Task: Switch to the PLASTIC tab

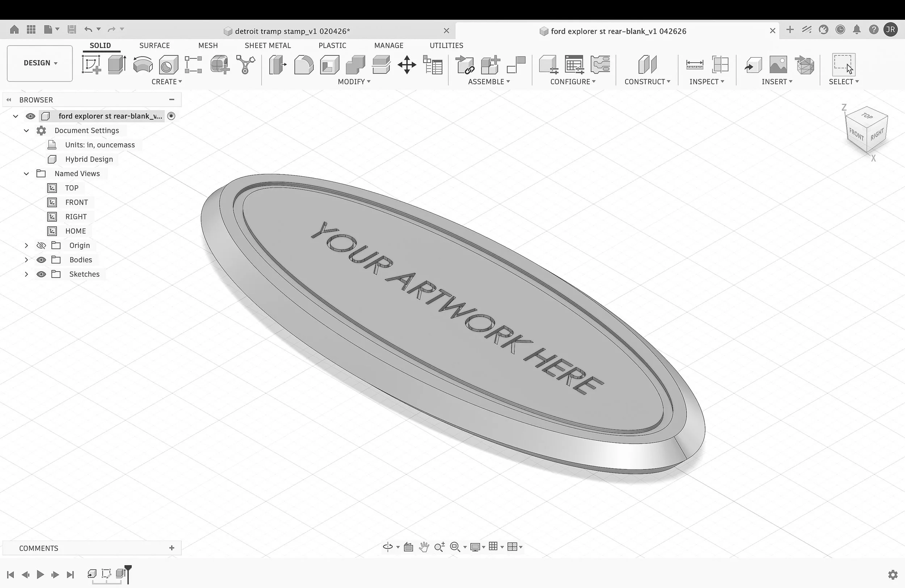Action: pyautogui.click(x=332, y=45)
